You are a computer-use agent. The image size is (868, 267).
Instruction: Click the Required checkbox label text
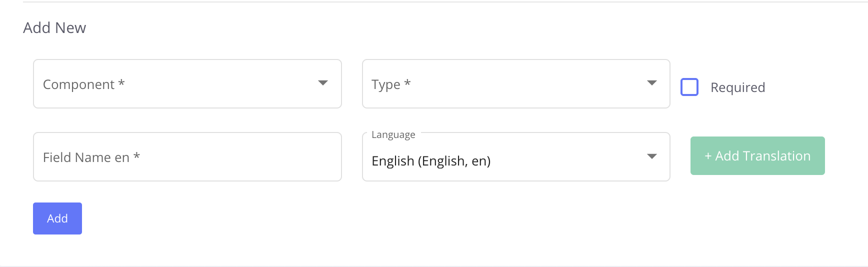tap(737, 87)
